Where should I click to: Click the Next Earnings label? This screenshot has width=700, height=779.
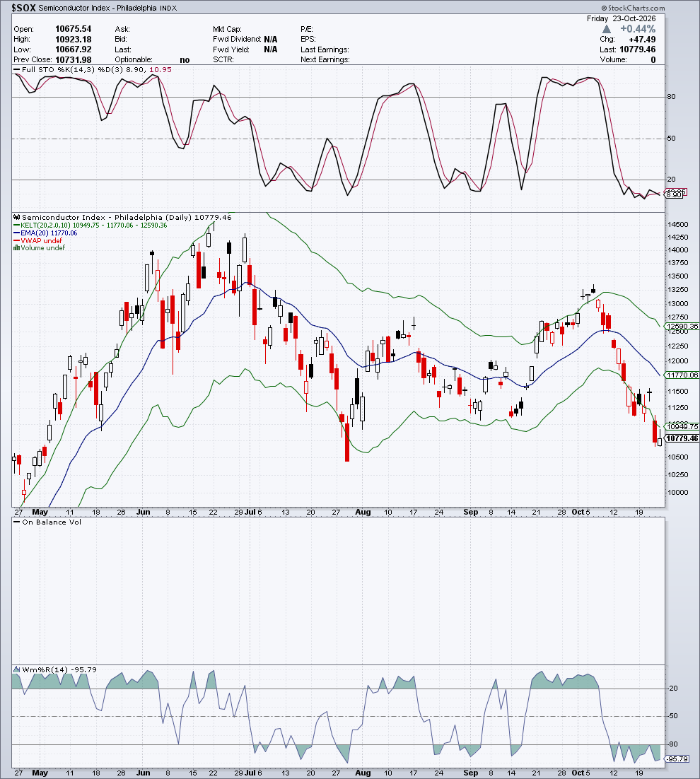coord(325,59)
